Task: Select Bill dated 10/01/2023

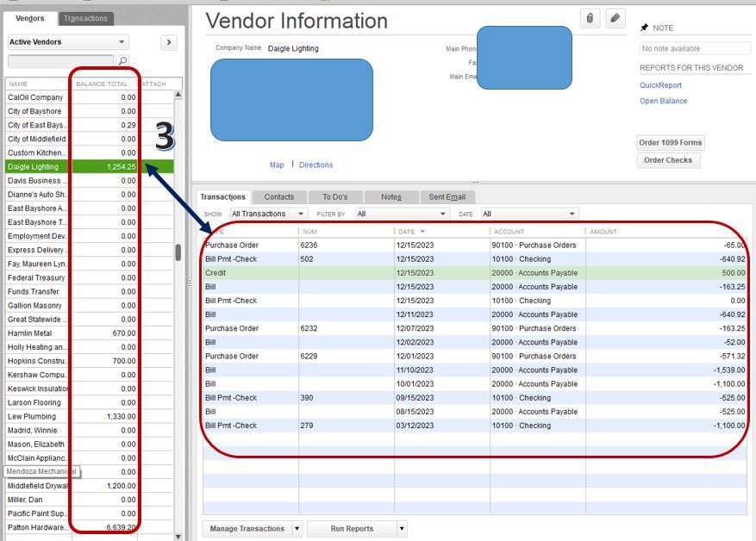Action: [x=475, y=384]
